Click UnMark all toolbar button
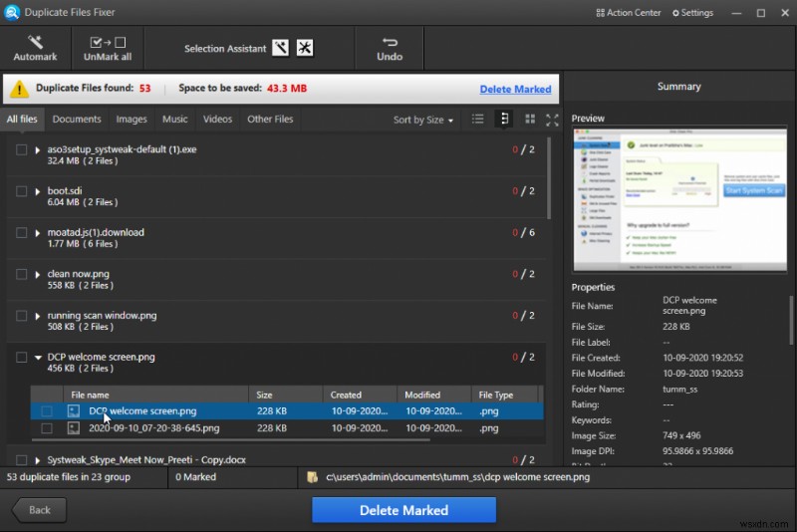 (x=108, y=48)
